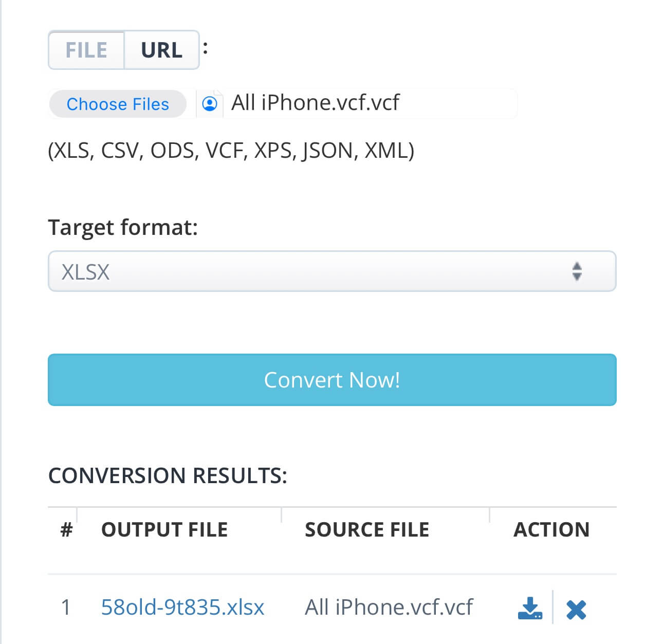The image size is (663, 644).
Task: Click row number 1 in the results table
Action: tap(66, 608)
